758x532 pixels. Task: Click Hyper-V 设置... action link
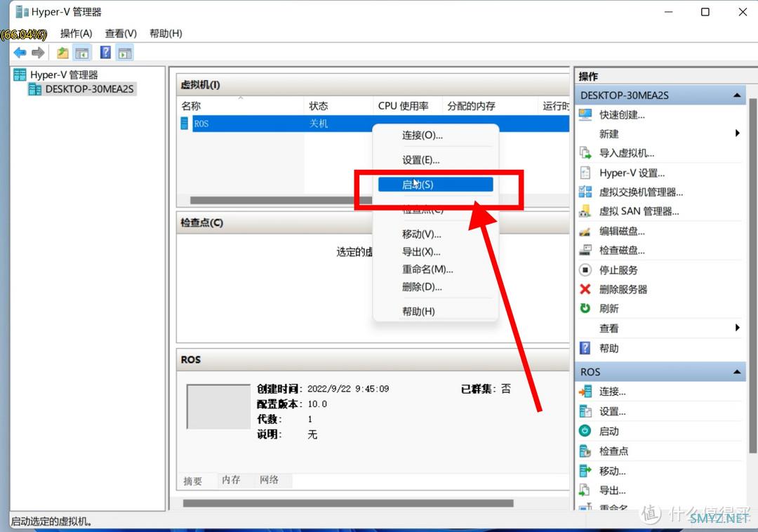[632, 173]
